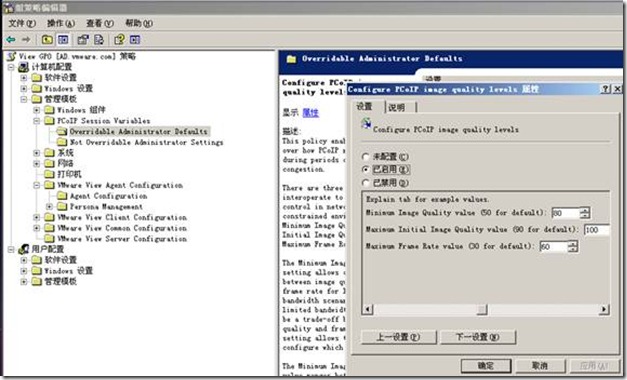Decrease Maximum Frame Rate with spinner down
The height and width of the screenshot is (380, 627).
(x=573, y=249)
